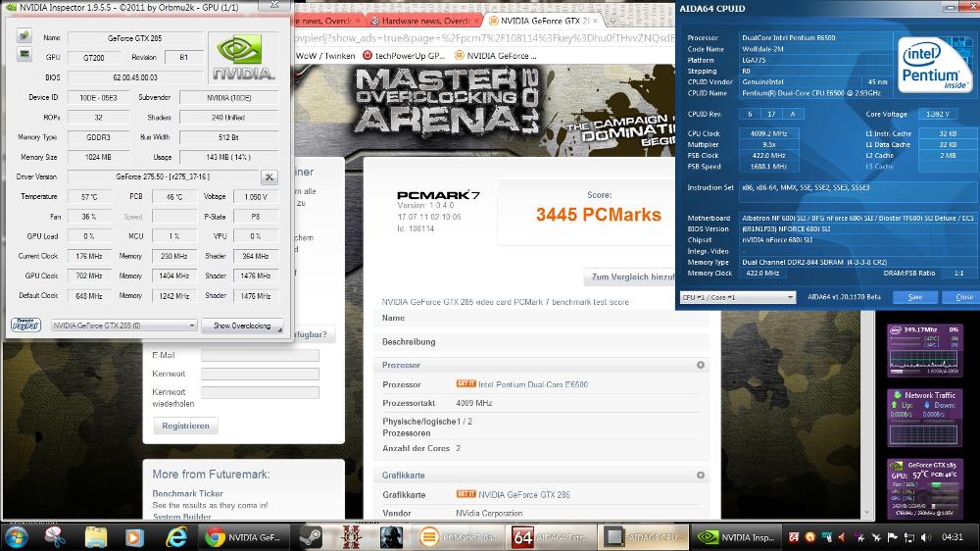
Task: Click the Close button in AIDA64 CPUID
Action: point(963,297)
